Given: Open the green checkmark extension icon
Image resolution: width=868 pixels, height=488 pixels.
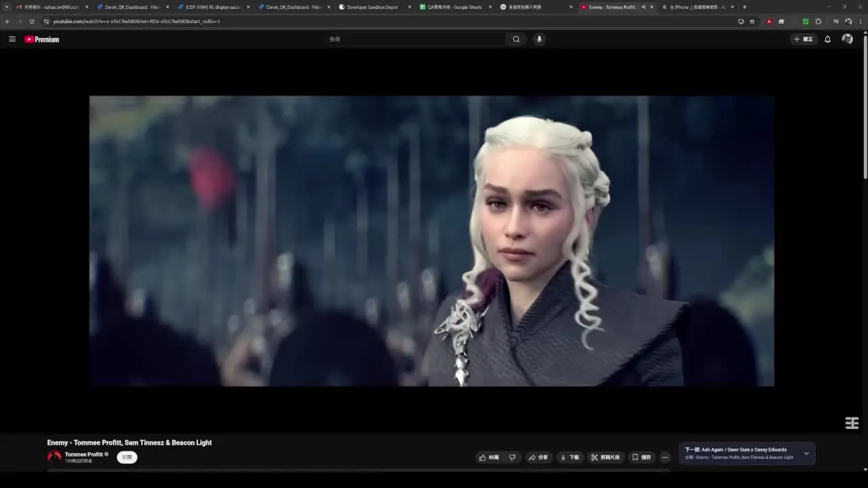Looking at the screenshot, I should click(x=806, y=21).
